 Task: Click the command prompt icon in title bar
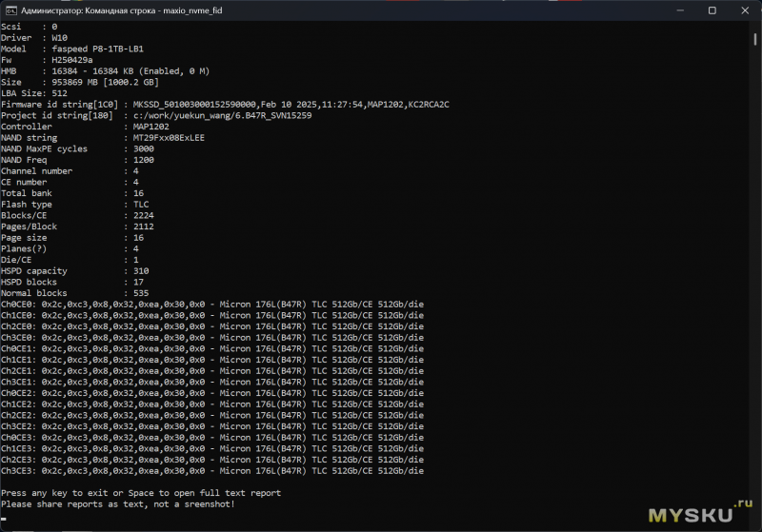point(10,10)
